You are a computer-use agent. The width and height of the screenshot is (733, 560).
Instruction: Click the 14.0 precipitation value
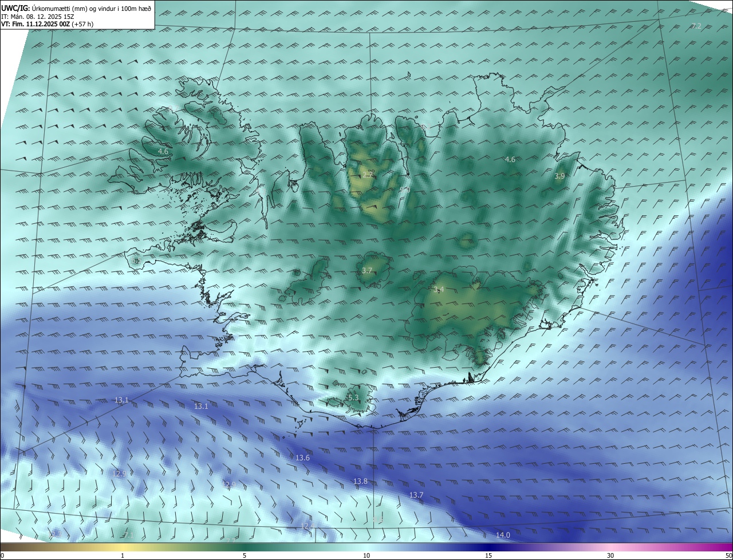[x=503, y=535]
